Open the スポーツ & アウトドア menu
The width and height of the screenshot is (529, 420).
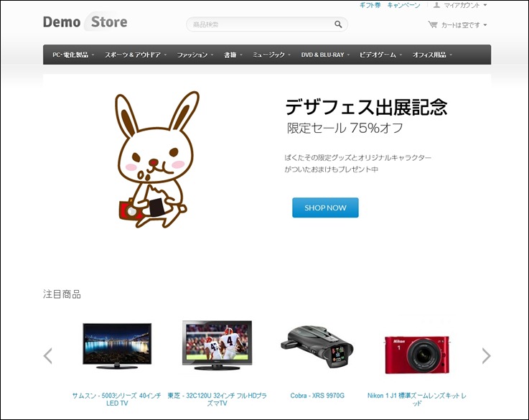pyautogui.click(x=135, y=55)
